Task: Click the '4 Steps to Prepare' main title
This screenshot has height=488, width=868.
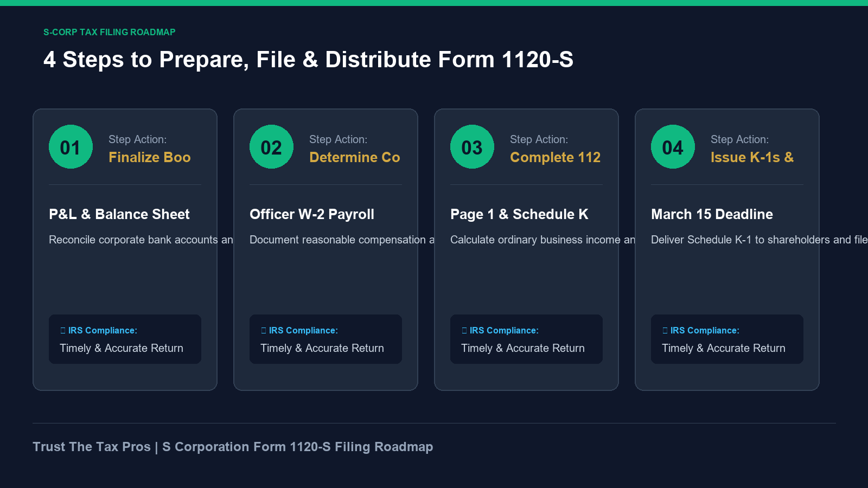Action: pyautogui.click(x=308, y=60)
